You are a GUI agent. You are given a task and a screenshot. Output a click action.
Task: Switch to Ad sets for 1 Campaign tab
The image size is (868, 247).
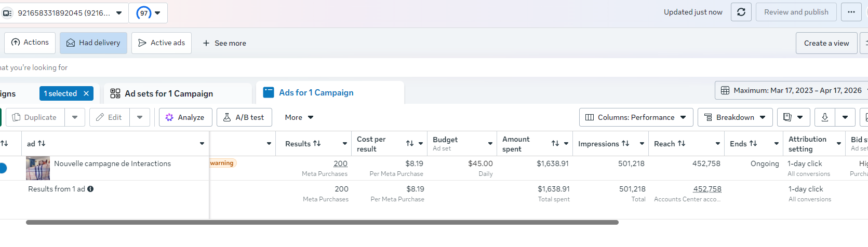169,93
